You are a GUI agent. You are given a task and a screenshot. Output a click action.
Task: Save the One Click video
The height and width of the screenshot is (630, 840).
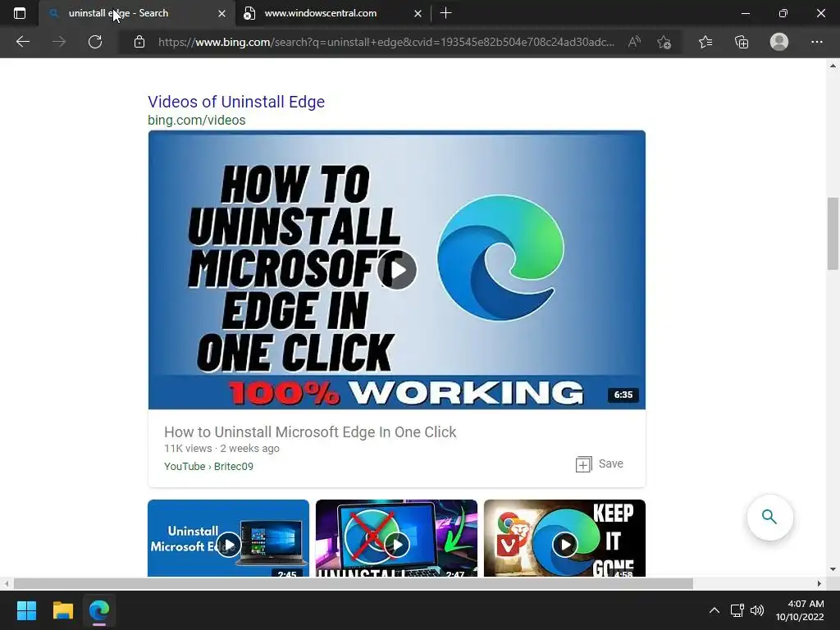pos(600,464)
